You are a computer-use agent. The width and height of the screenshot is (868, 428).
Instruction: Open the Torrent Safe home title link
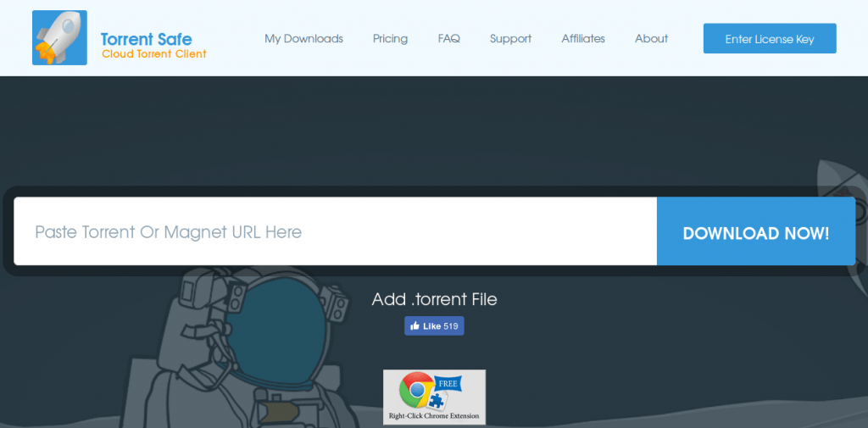[146, 39]
